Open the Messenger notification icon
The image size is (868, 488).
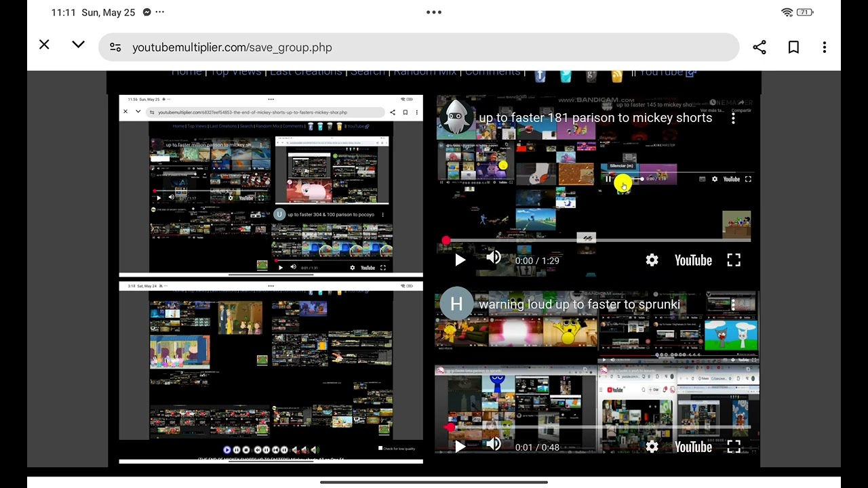point(147,12)
